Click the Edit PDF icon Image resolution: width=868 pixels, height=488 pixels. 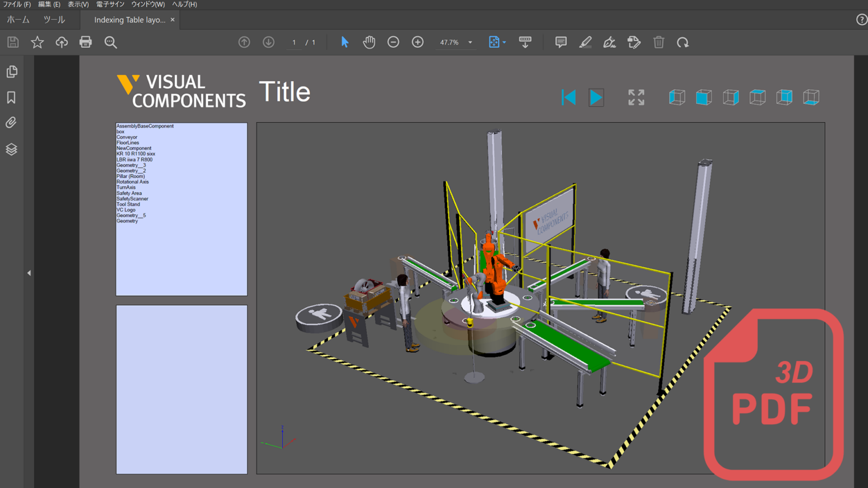point(634,42)
